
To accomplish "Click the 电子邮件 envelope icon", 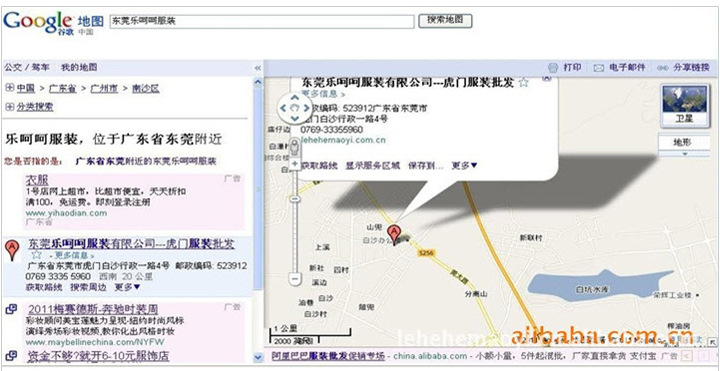I will pos(598,68).
